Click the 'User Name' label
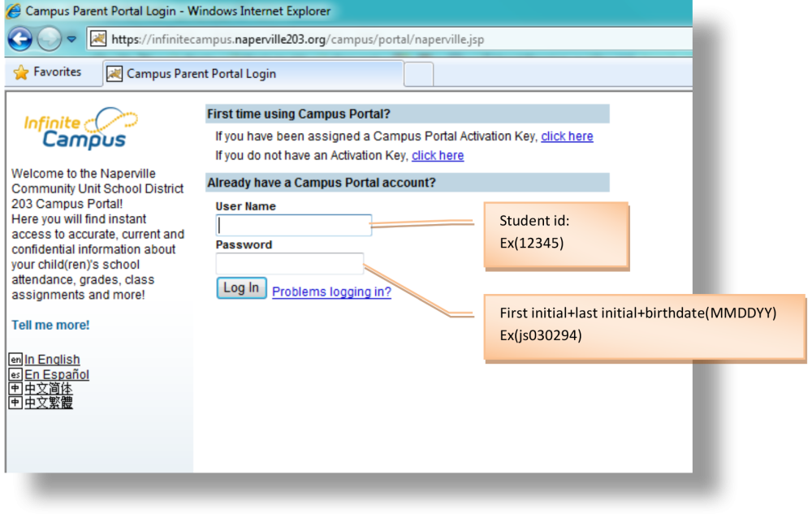812x518 pixels. (245, 206)
